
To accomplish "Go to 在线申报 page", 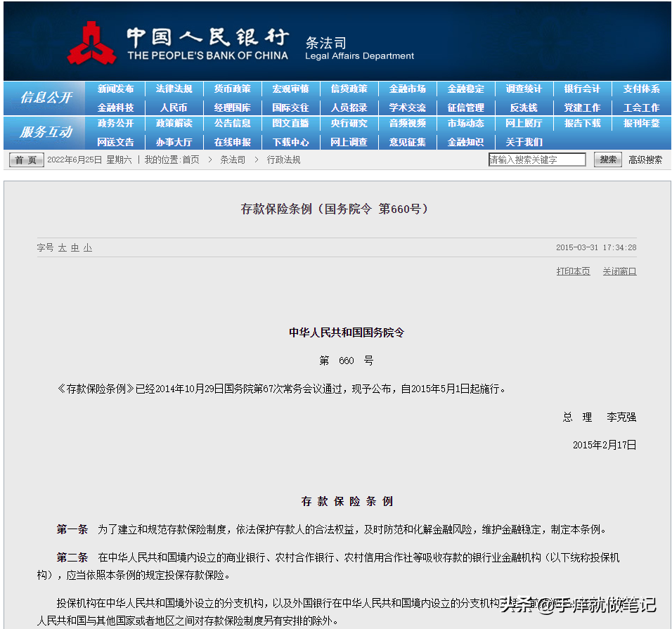I will [x=232, y=142].
